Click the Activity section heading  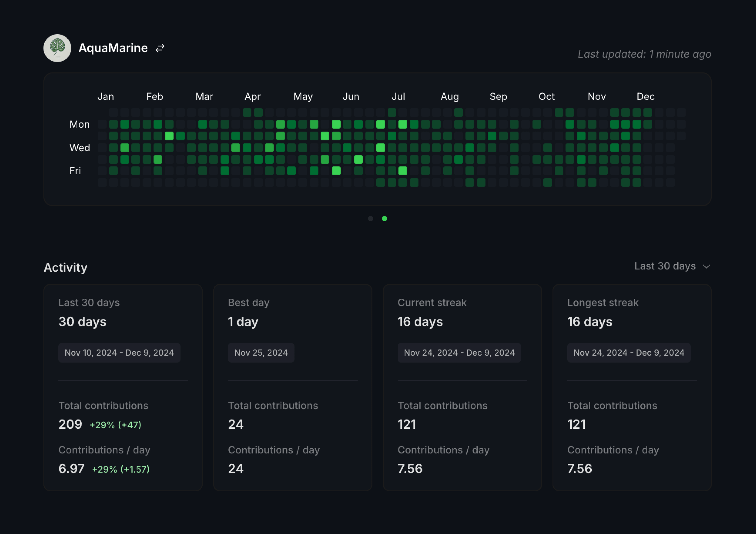click(x=66, y=267)
